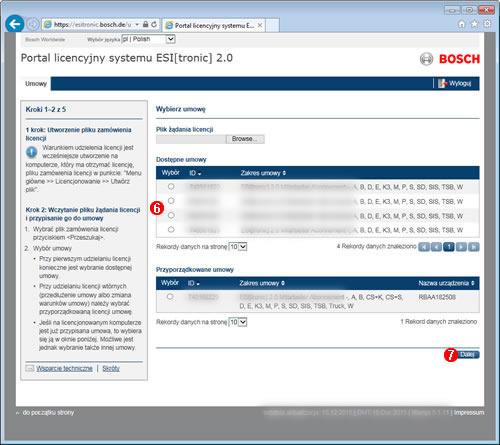
Task: Select the assigned contract RBAA182508 radio button
Action: tap(170, 296)
